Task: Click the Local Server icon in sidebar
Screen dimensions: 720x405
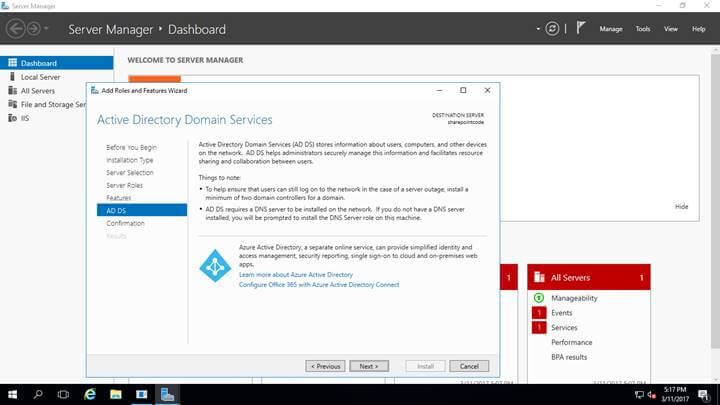Action: tap(12, 76)
